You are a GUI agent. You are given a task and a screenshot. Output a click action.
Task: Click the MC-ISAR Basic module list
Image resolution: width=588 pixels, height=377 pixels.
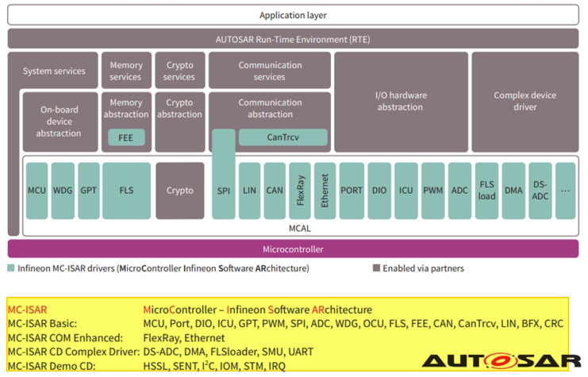pos(353,324)
